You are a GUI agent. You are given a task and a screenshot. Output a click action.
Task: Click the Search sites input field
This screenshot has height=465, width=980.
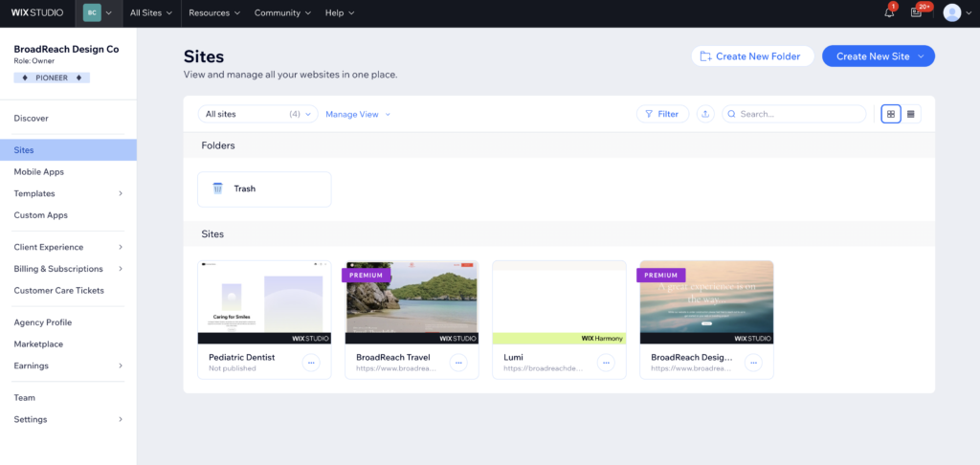[793, 115]
